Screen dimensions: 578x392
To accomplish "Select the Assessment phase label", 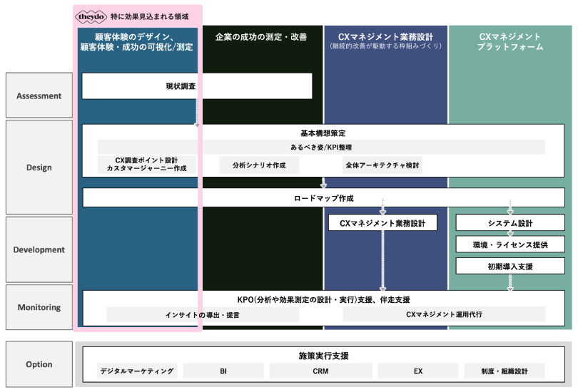I will click(x=39, y=96).
